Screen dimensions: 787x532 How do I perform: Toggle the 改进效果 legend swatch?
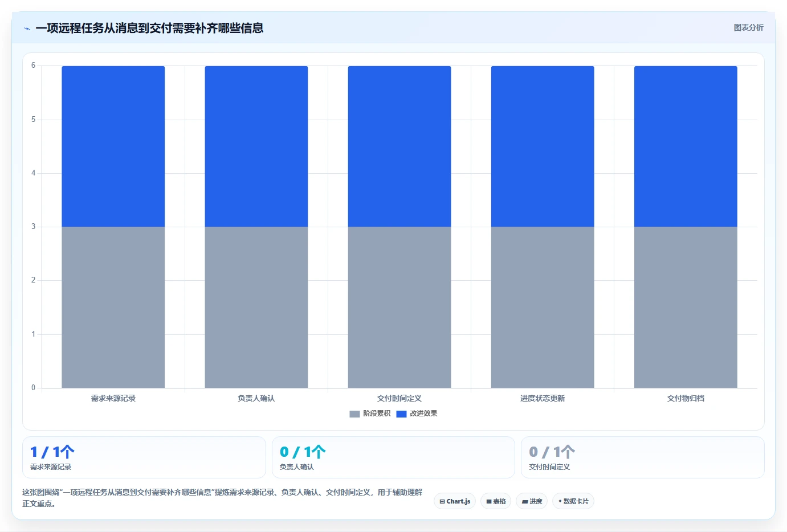click(401, 414)
